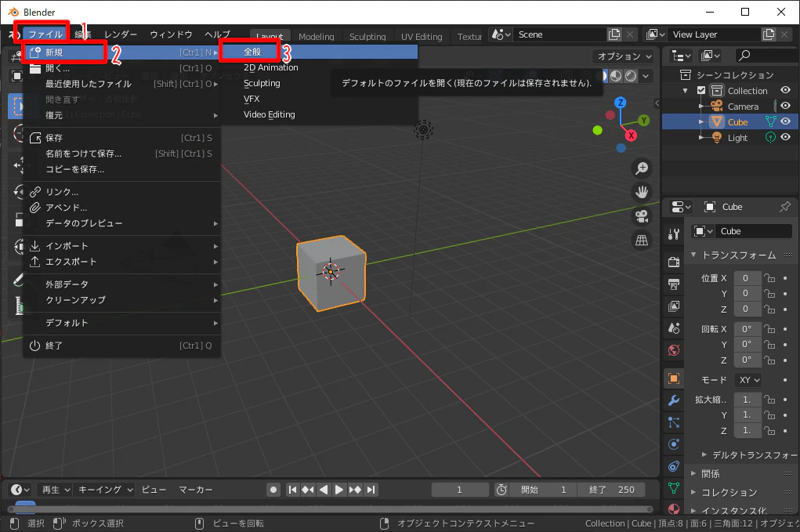Viewport: 800px width, 532px height.
Task: Hide the Light using its eye icon
Action: pyautogui.click(x=786, y=137)
